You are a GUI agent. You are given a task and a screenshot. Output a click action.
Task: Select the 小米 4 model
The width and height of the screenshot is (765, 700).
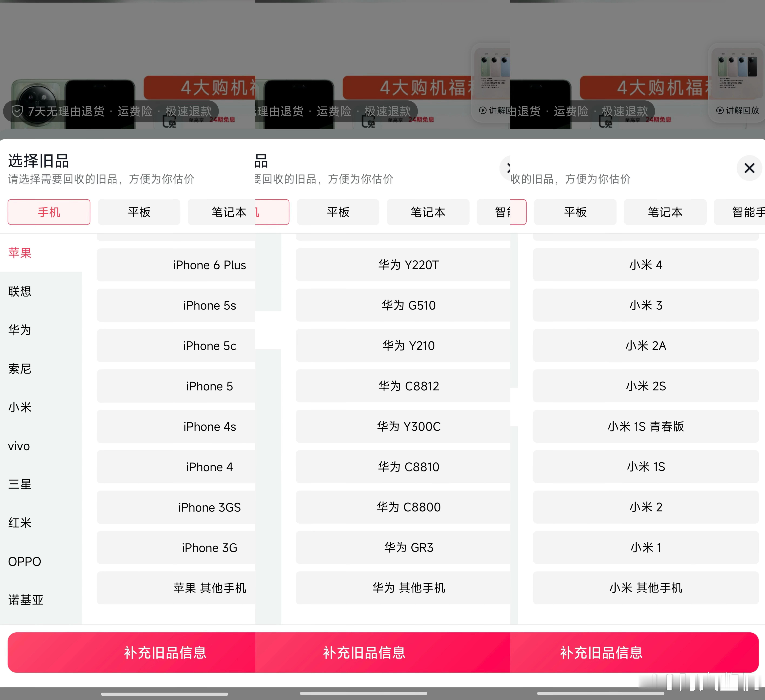pos(646,265)
